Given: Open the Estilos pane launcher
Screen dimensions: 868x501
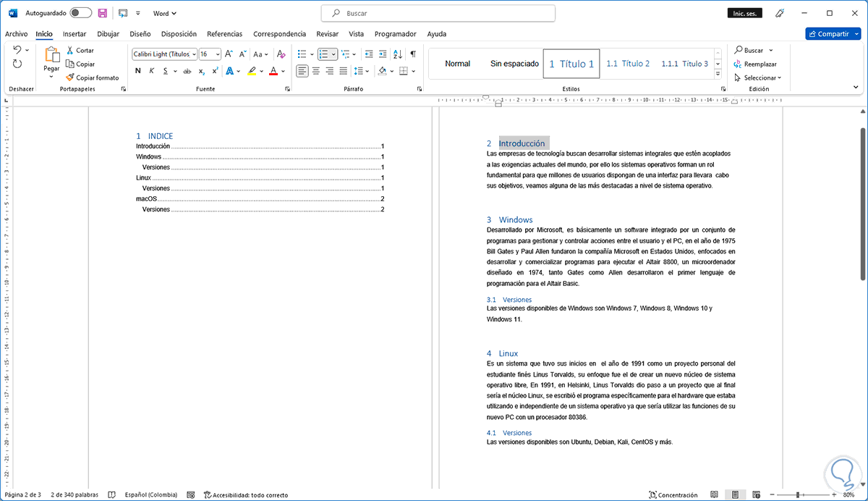Looking at the screenshot, I should 723,89.
